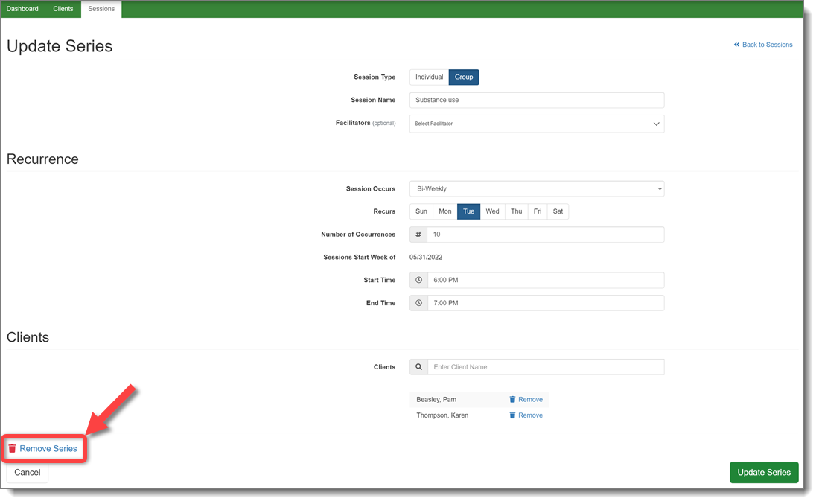Click the double-chevron Back to Sessions icon
Screen dimensions: 819x504
coord(736,45)
